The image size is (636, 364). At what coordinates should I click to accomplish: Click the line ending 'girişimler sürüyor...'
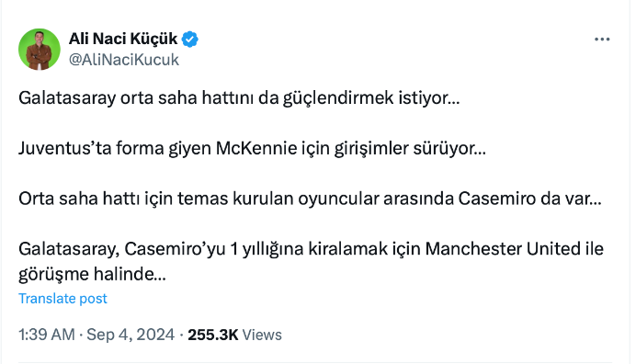pos(252,149)
